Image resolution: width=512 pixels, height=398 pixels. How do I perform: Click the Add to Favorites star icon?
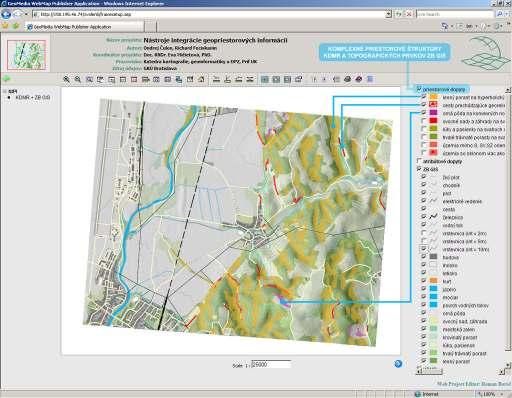click(16, 26)
